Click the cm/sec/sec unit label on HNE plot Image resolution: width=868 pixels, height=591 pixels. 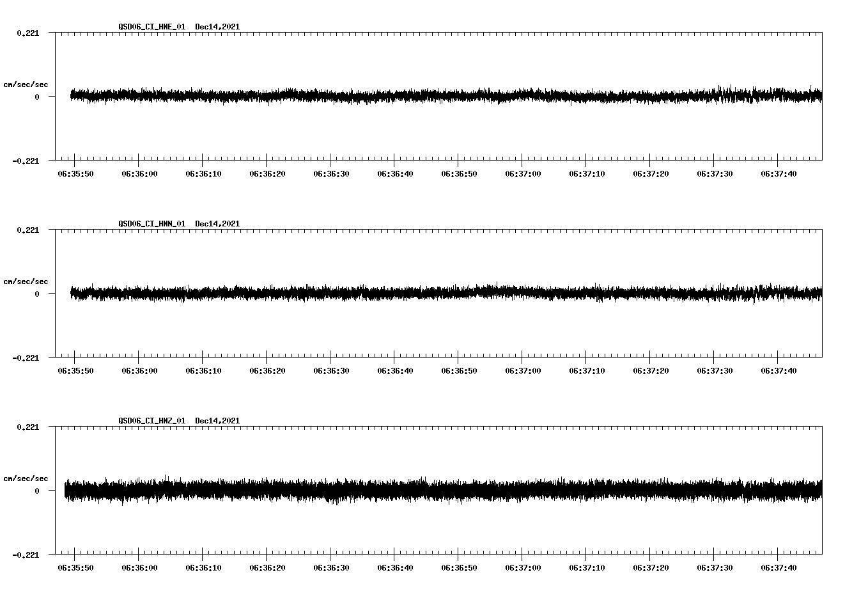tap(26, 84)
